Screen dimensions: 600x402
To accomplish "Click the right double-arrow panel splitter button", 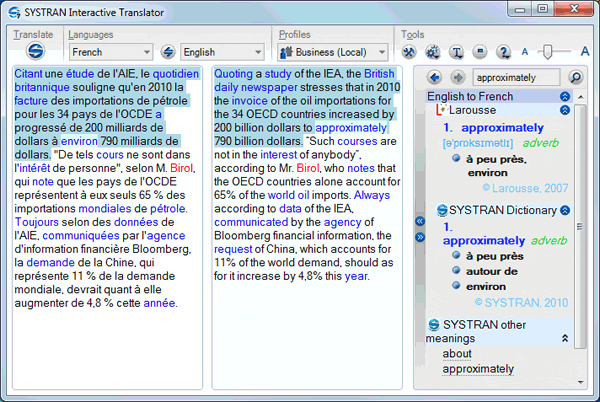I will (420, 238).
